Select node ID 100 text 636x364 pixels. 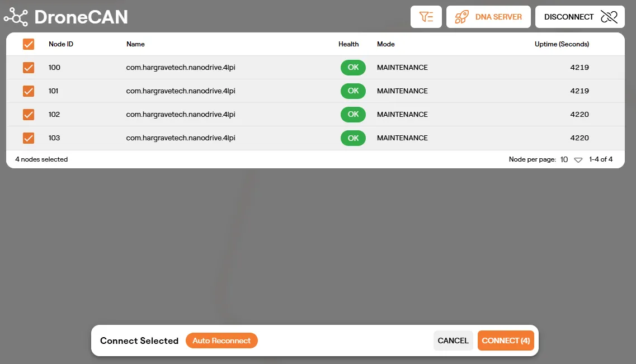pyautogui.click(x=54, y=67)
